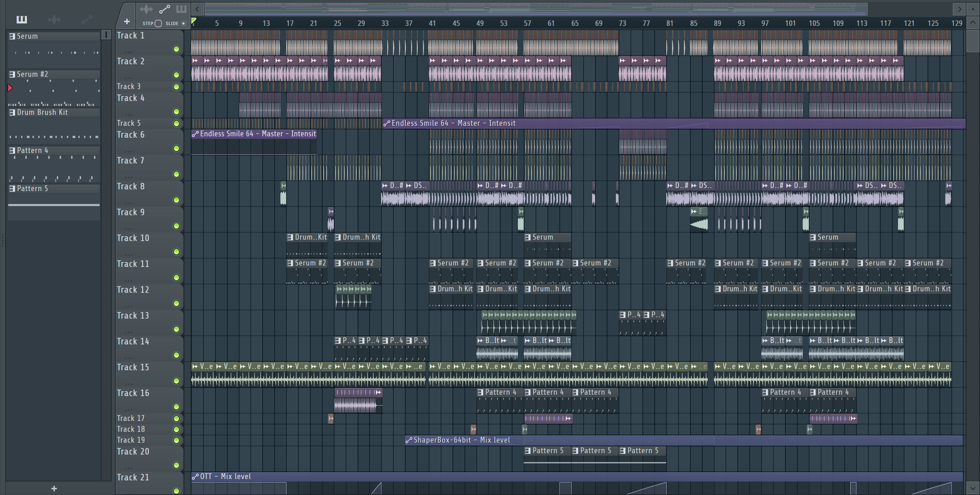Click bar 73 on the timeline ruler
980x495 pixels.
622,23
